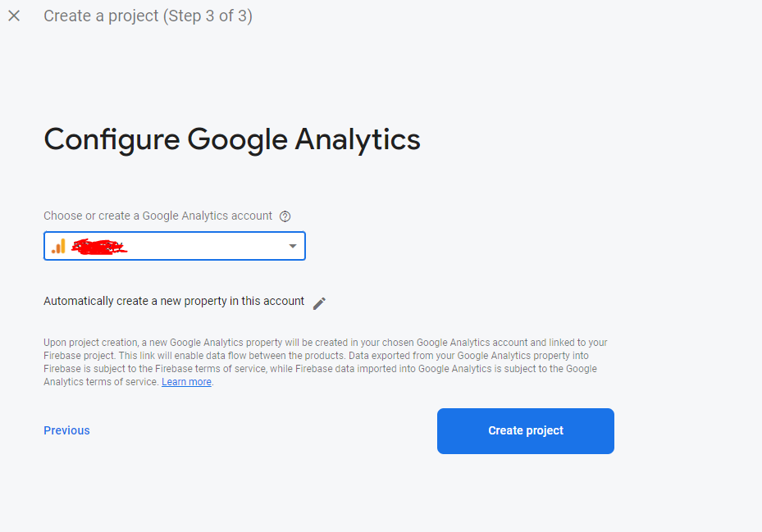
Task: Click 'Analytics terms of service' text before Learn more
Action: coord(100,382)
